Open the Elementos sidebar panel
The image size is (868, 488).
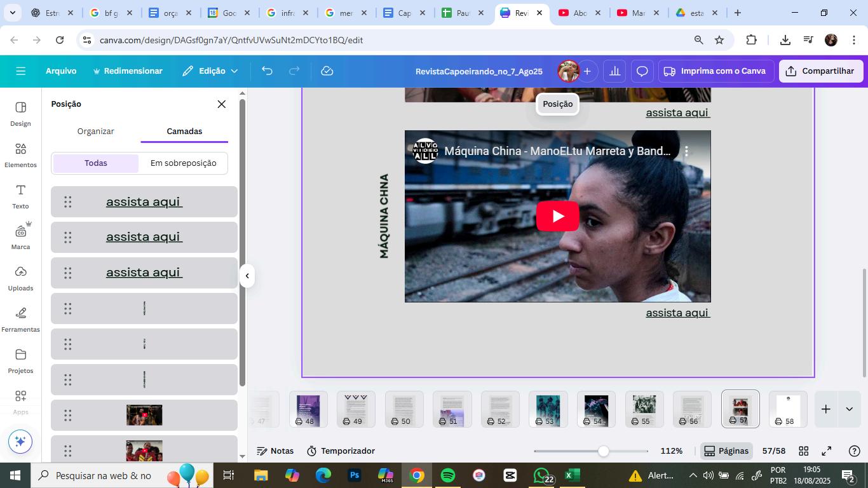click(x=20, y=155)
